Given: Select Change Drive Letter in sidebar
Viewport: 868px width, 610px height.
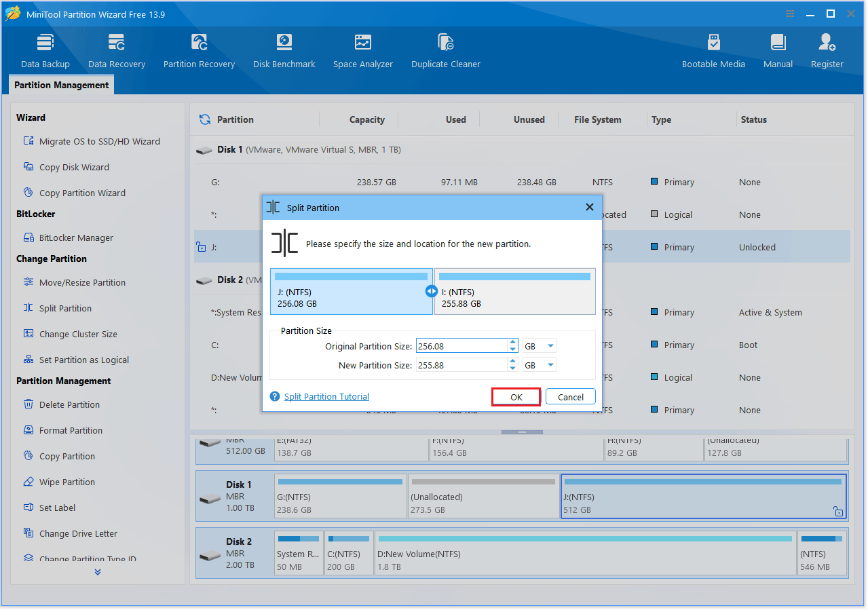Looking at the screenshot, I should click(70, 533).
